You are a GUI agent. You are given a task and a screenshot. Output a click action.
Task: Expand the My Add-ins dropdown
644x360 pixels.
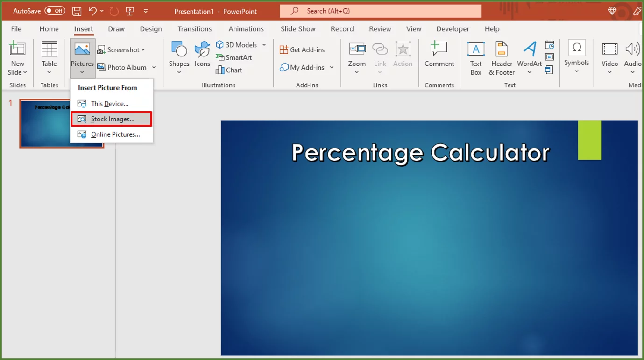tap(332, 67)
